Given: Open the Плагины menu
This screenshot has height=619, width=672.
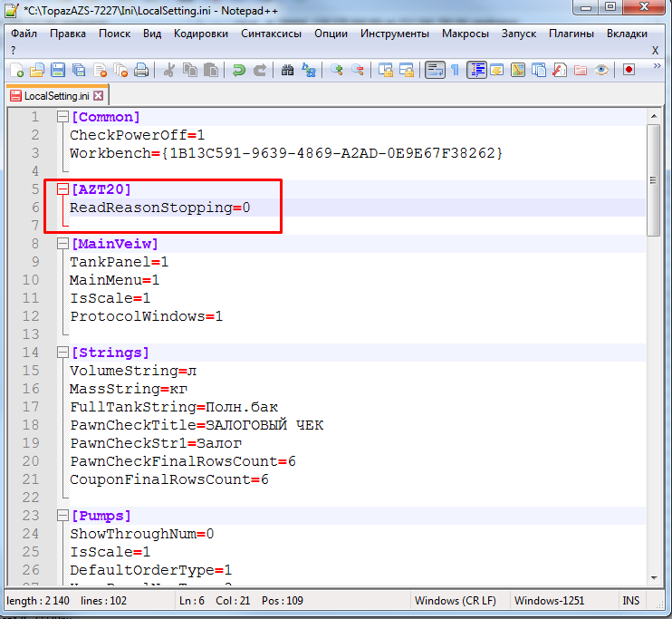Looking at the screenshot, I should (x=571, y=34).
